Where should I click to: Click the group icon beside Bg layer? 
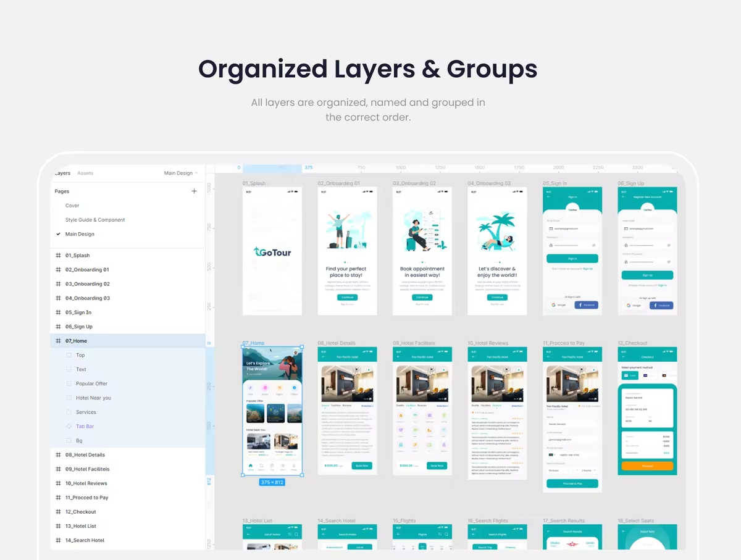[x=69, y=441]
